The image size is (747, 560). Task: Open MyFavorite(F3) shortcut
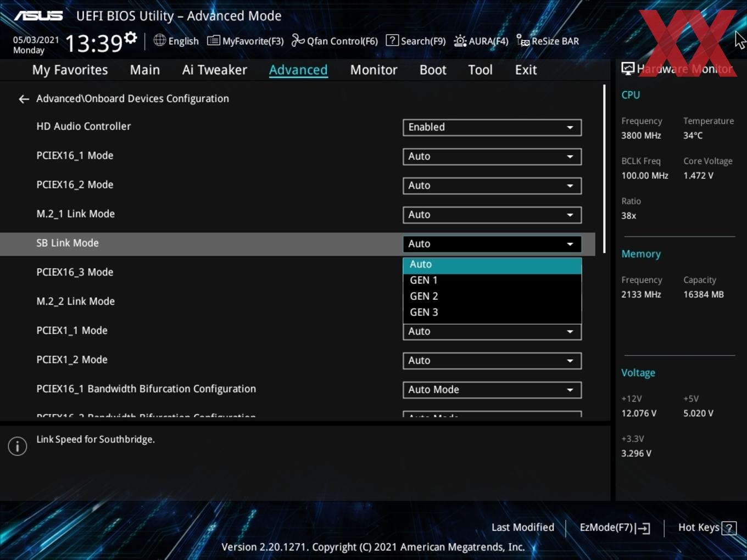coord(245,41)
